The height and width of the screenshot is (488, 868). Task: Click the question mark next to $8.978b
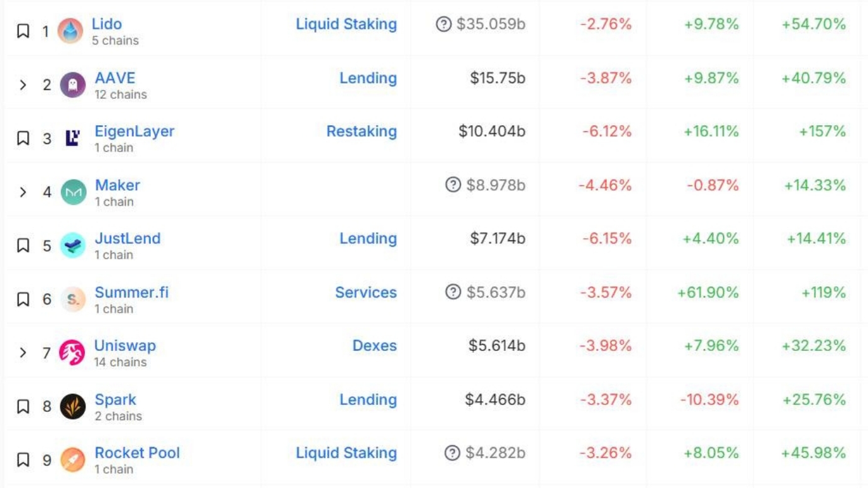pyautogui.click(x=453, y=185)
